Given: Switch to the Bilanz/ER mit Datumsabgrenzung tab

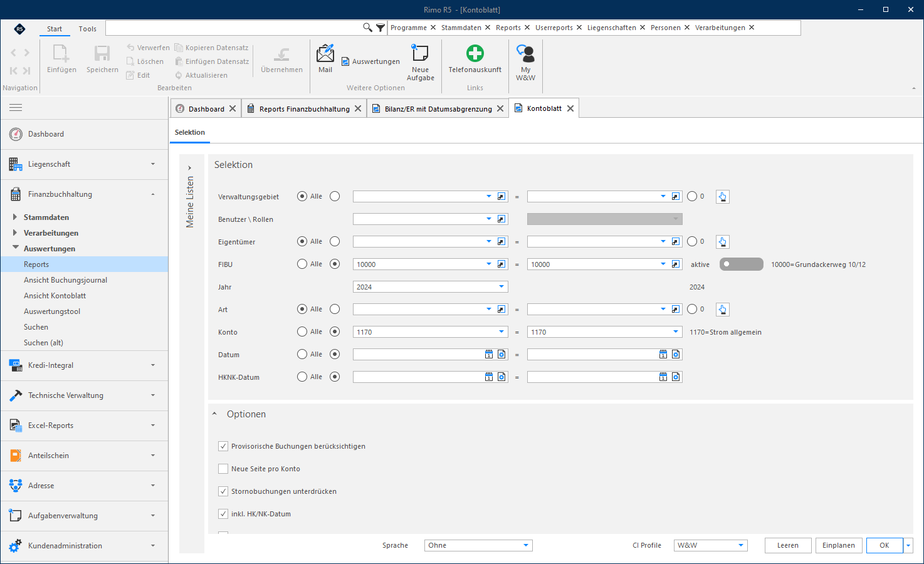Looking at the screenshot, I should coord(438,108).
